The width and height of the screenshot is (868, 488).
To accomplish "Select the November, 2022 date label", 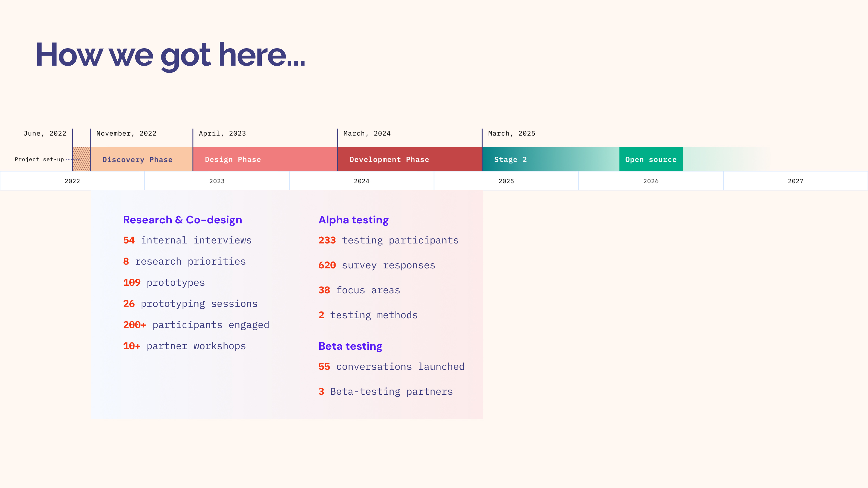I will click(126, 133).
